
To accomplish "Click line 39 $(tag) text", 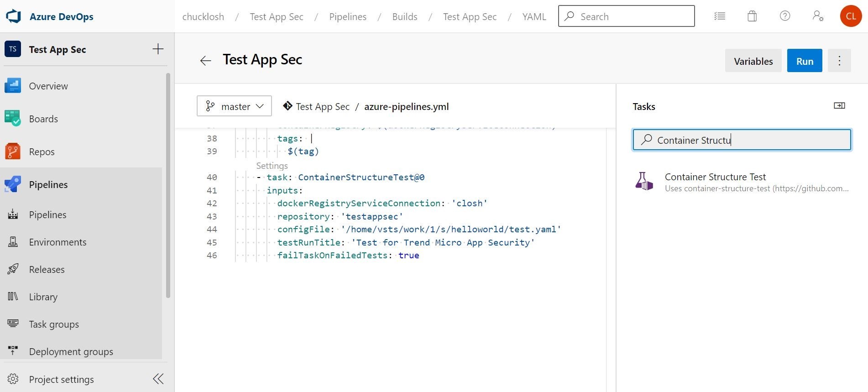I will [x=303, y=151].
